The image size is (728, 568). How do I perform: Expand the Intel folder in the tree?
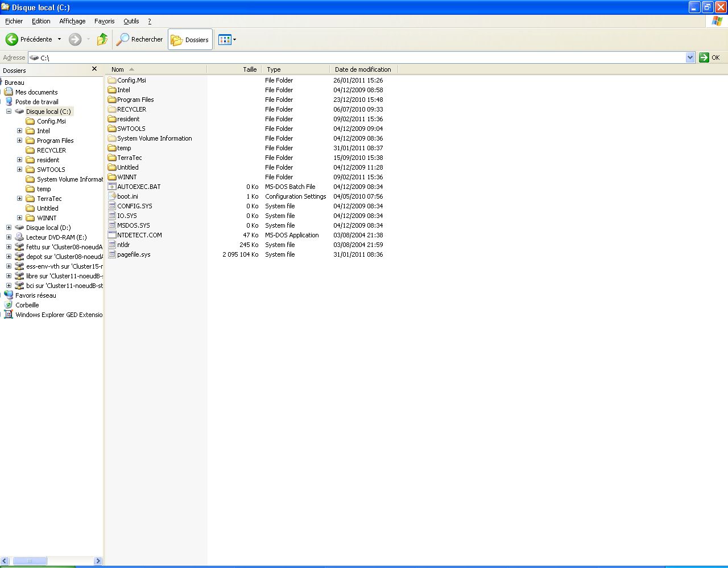click(x=19, y=131)
